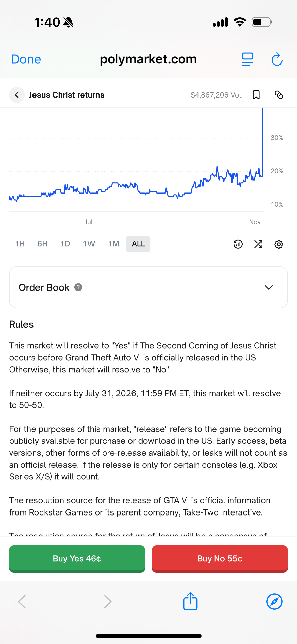Select the ALL time range
297x644 pixels.
coord(138,244)
